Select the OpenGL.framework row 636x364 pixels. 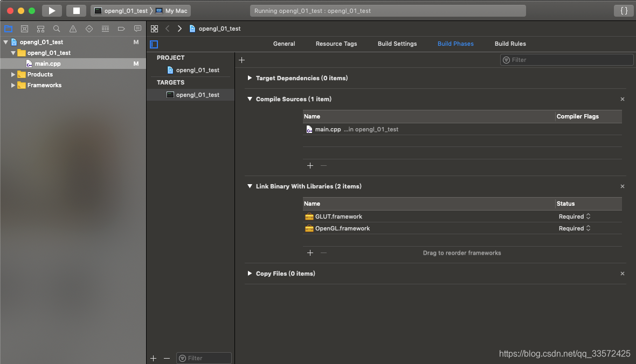point(462,228)
